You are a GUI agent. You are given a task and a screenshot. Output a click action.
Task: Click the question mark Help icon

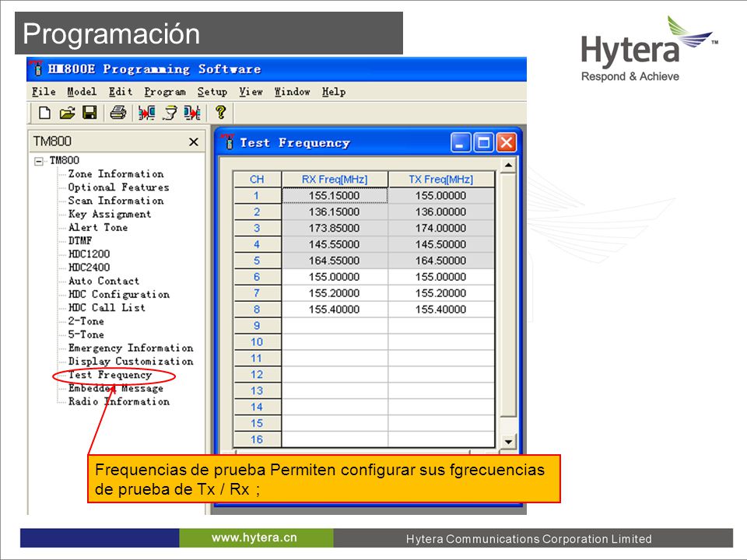point(220,112)
